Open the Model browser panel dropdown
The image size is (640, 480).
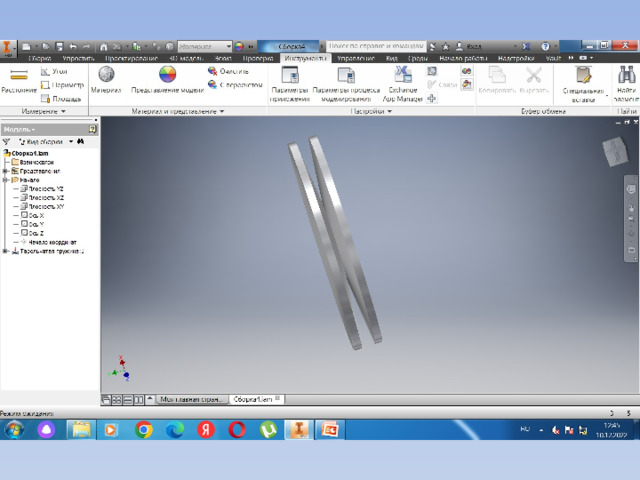20,129
